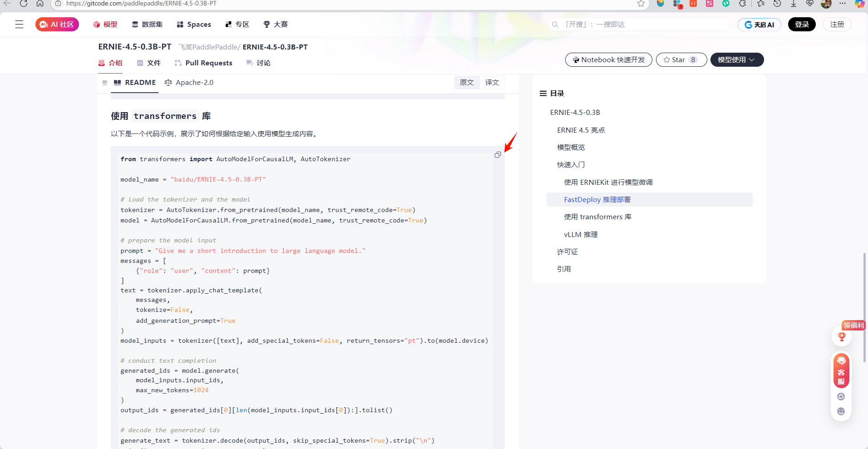Go to browser home page
Screen dimensions: 868x449
pos(40,4)
